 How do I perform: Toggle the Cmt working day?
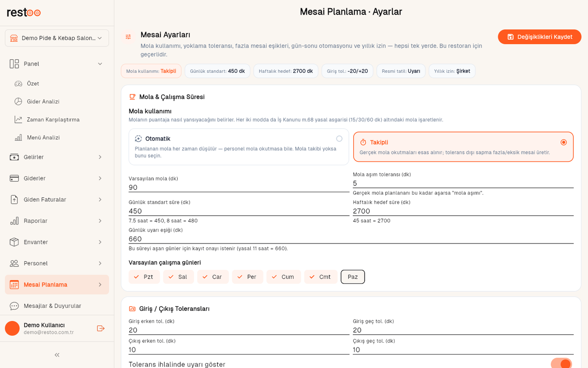(x=321, y=277)
